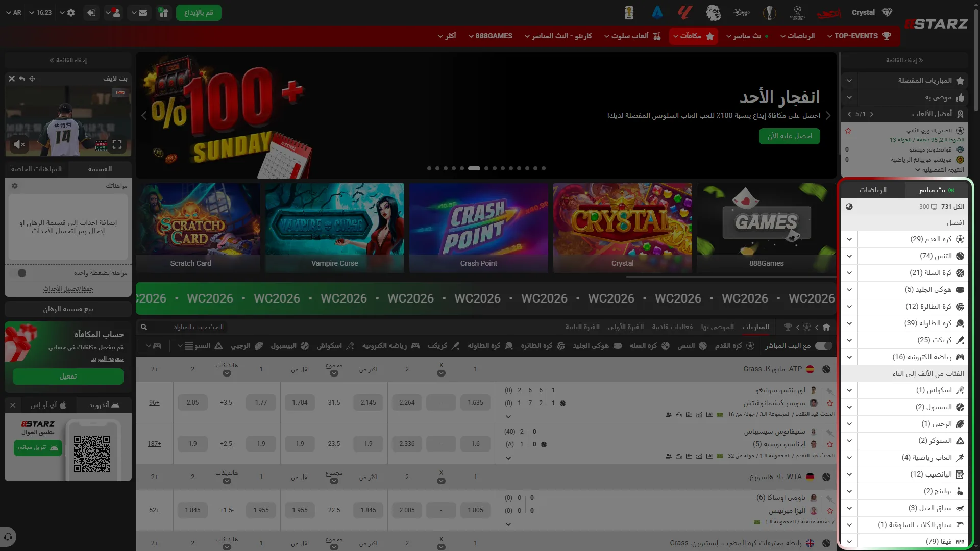This screenshot has width=980, height=551.
Task: Close the mobile app panel
Action: pyautogui.click(x=13, y=405)
